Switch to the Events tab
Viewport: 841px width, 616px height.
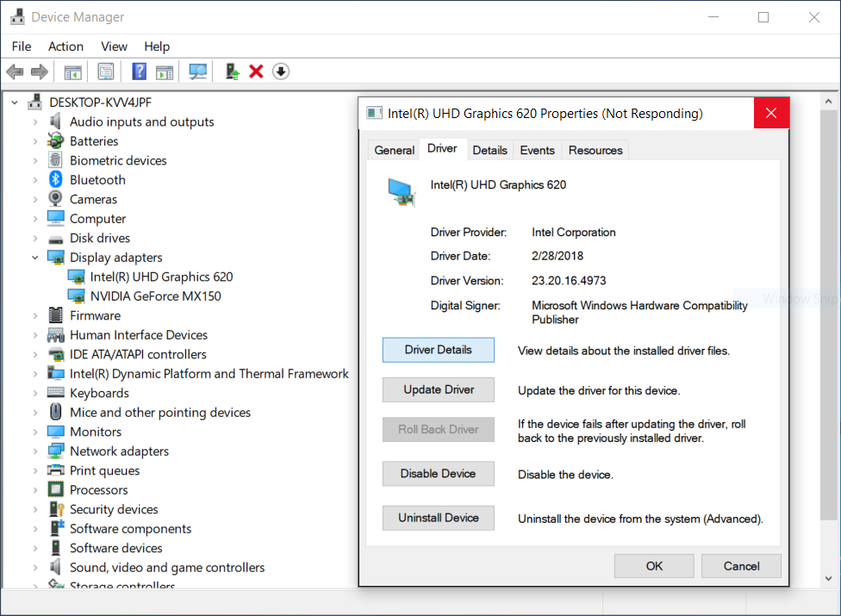[x=537, y=150]
